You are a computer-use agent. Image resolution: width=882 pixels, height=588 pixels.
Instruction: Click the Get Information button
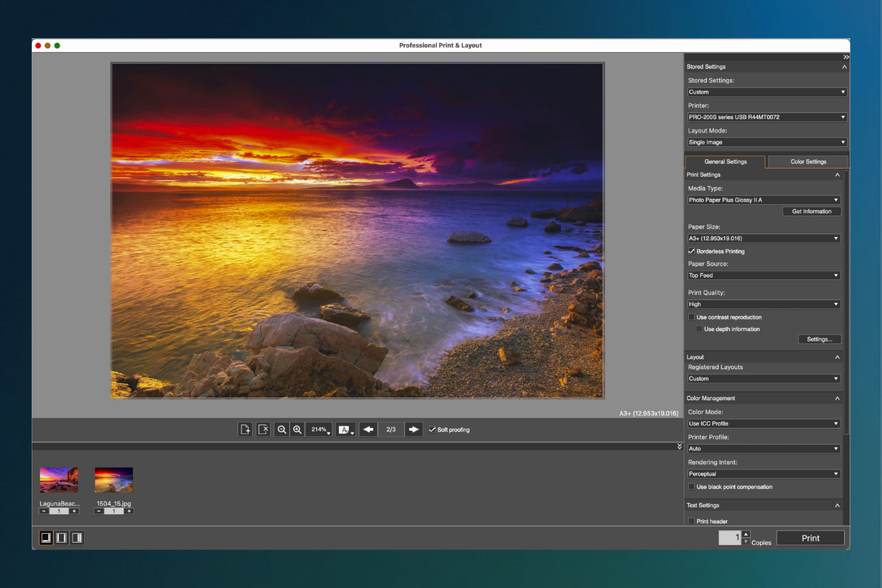[811, 211]
